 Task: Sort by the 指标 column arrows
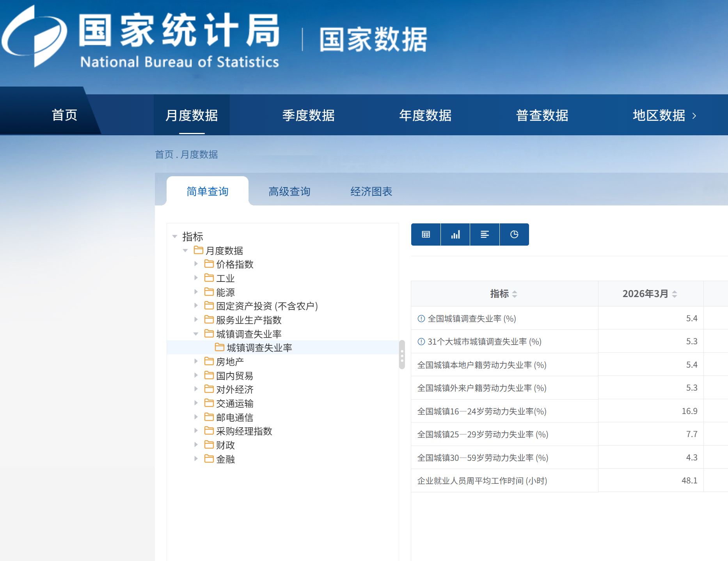[515, 294]
